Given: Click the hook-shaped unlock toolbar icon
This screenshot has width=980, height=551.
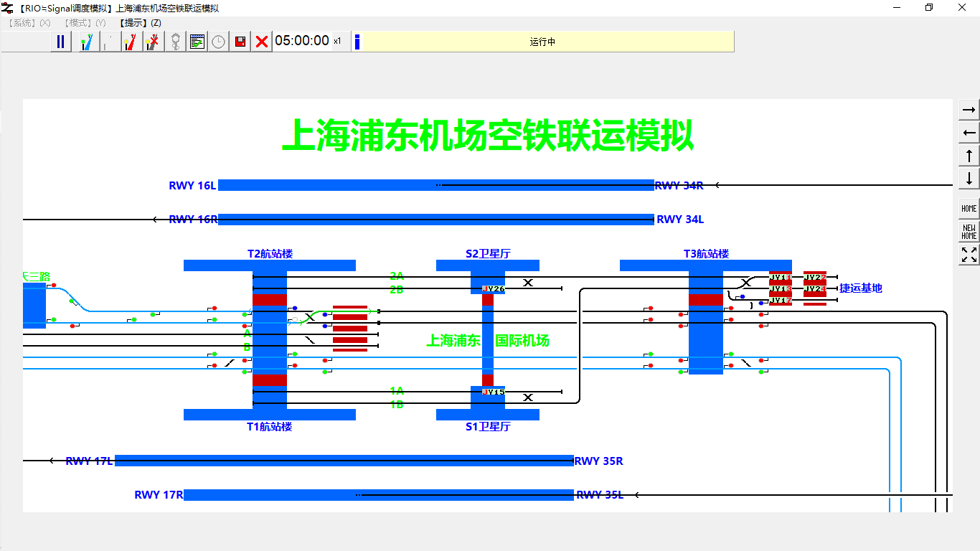Looking at the screenshot, I should tap(176, 42).
